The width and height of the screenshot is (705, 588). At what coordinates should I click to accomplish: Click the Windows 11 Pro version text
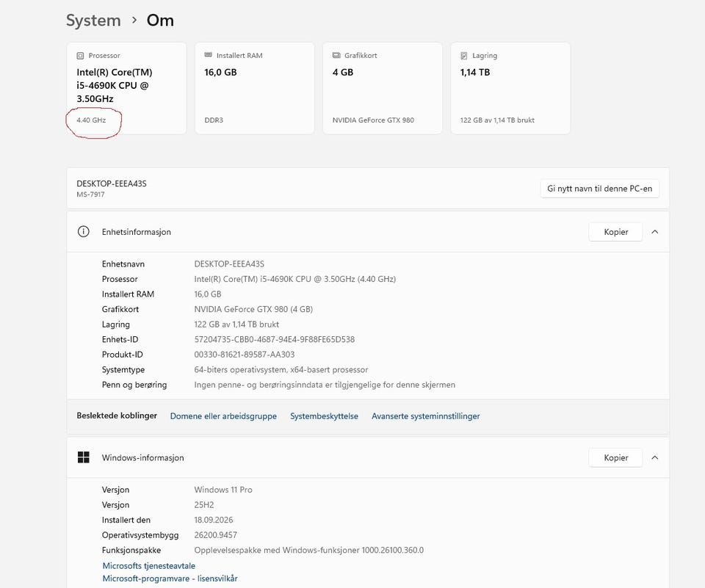(223, 490)
